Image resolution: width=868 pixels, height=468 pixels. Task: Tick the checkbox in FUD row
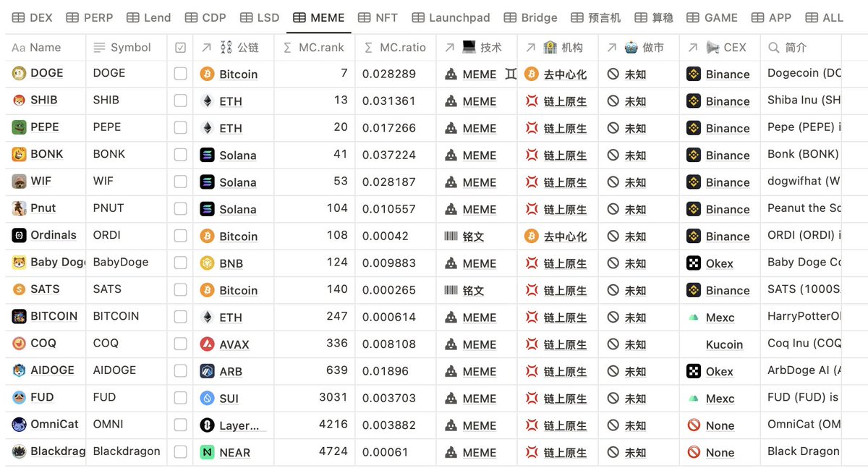point(180,398)
